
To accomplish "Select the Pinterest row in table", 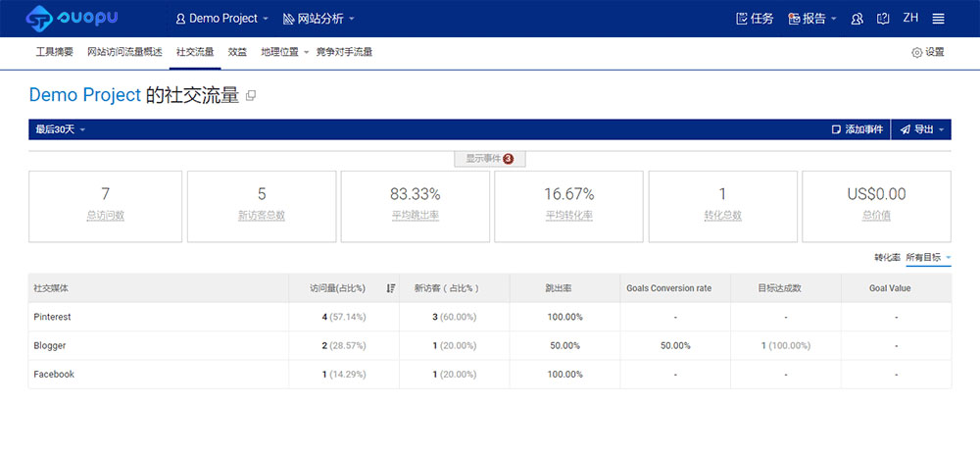I will pyautogui.click(x=53, y=318).
